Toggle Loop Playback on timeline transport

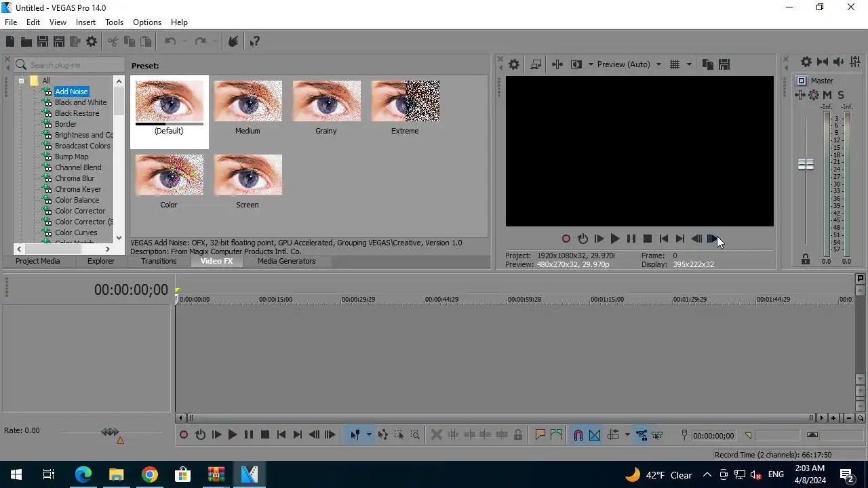click(x=200, y=435)
